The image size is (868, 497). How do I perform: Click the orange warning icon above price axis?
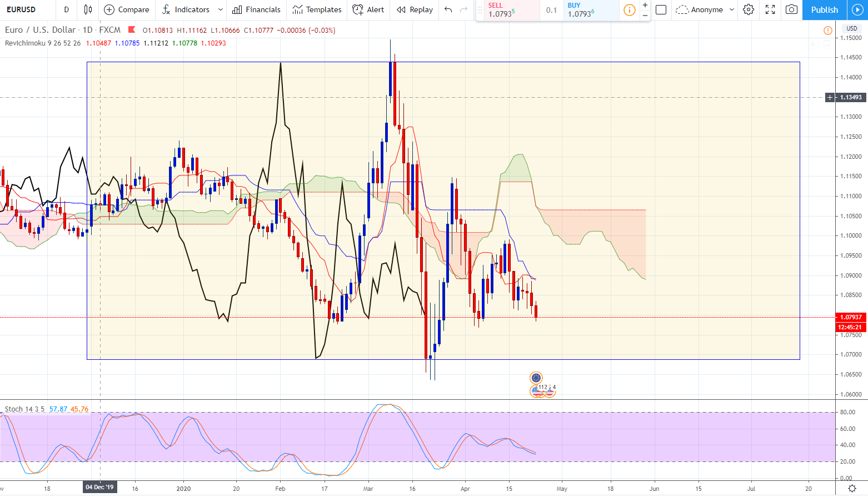tap(828, 31)
